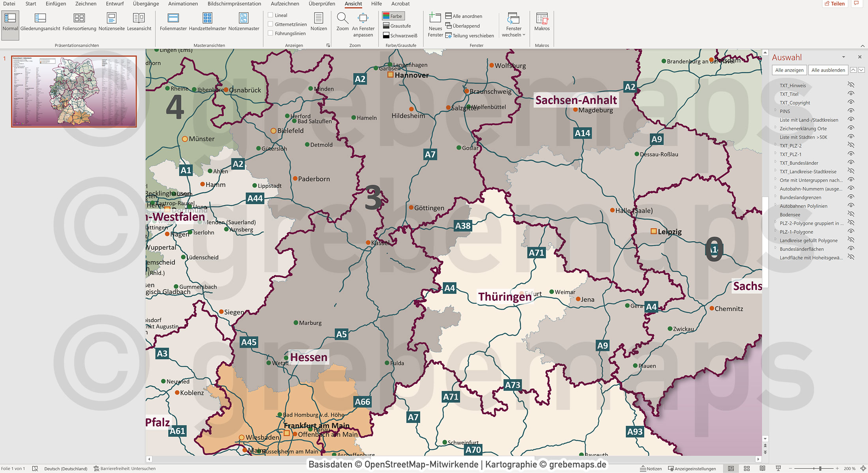Click the Teilen button
868x473 pixels.
[834, 4]
